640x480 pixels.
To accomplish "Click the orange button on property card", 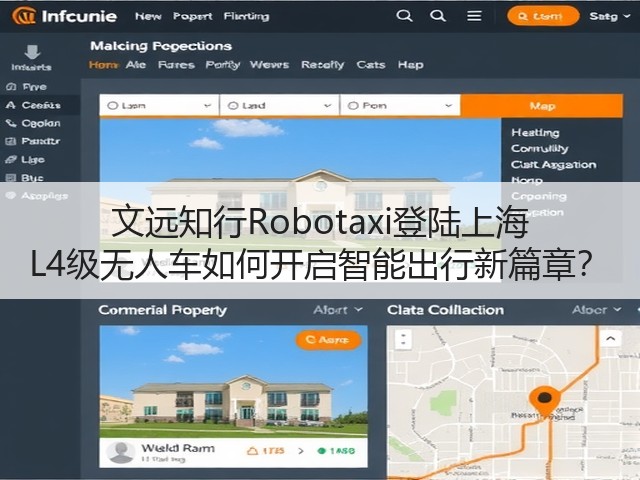I will [328, 340].
